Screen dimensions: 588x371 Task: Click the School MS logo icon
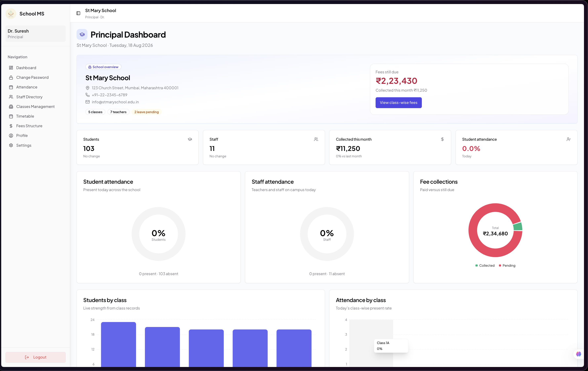point(11,14)
